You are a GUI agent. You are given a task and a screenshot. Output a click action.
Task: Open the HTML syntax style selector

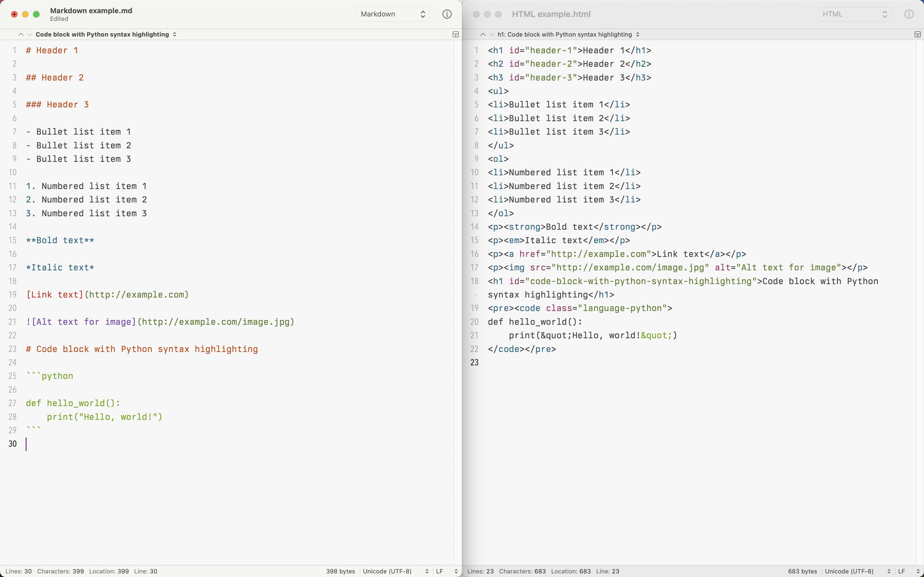854,14
